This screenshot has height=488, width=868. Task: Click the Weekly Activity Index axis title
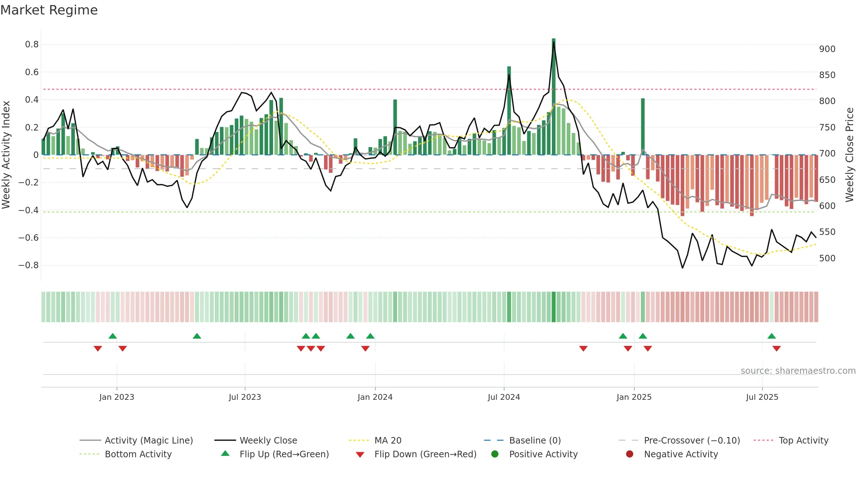pyautogui.click(x=6, y=155)
